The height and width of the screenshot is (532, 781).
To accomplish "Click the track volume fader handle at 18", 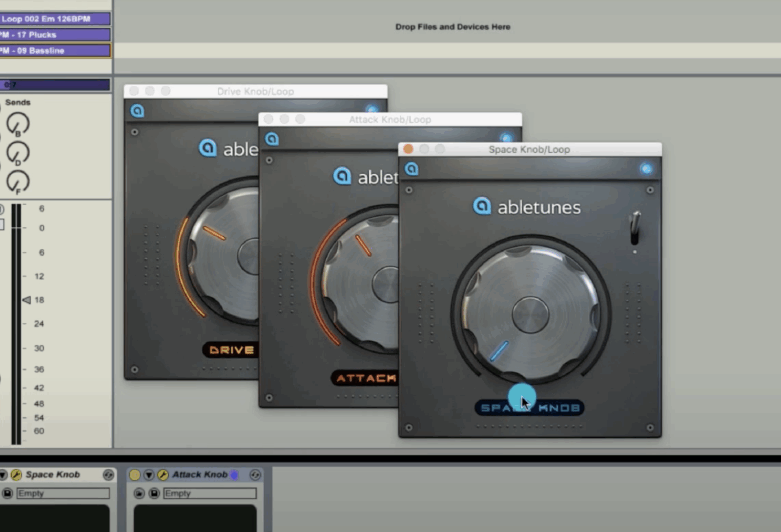I will coord(27,300).
